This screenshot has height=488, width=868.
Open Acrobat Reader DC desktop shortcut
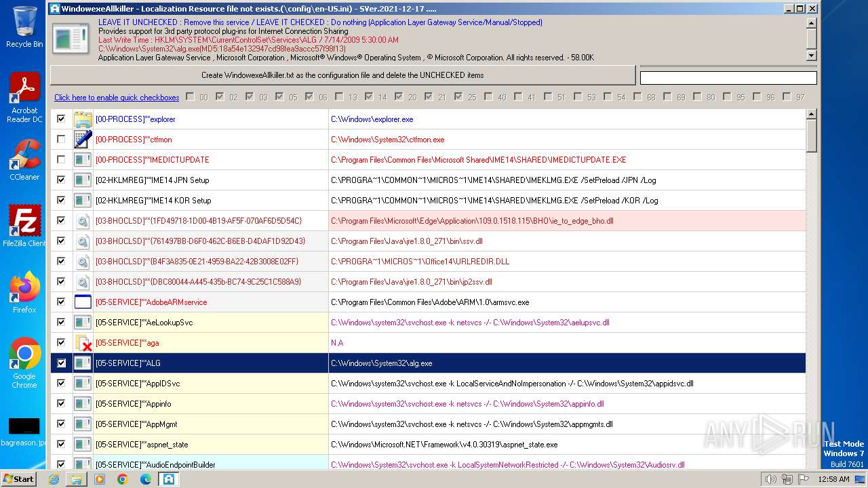click(24, 98)
